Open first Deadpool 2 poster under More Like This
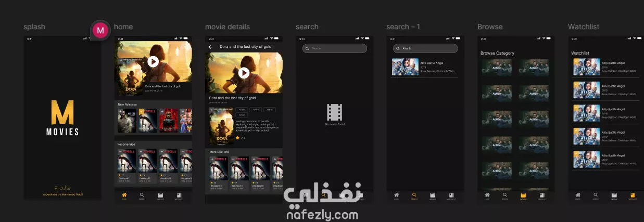This screenshot has width=644, height=222. 219,167
